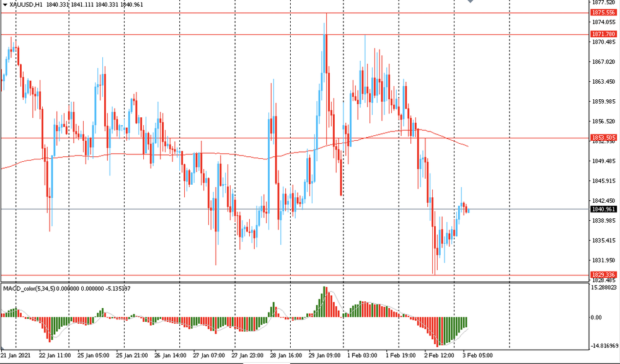
Task: Click the XAUUSD,H1 symbol title text
Action: 26,4
